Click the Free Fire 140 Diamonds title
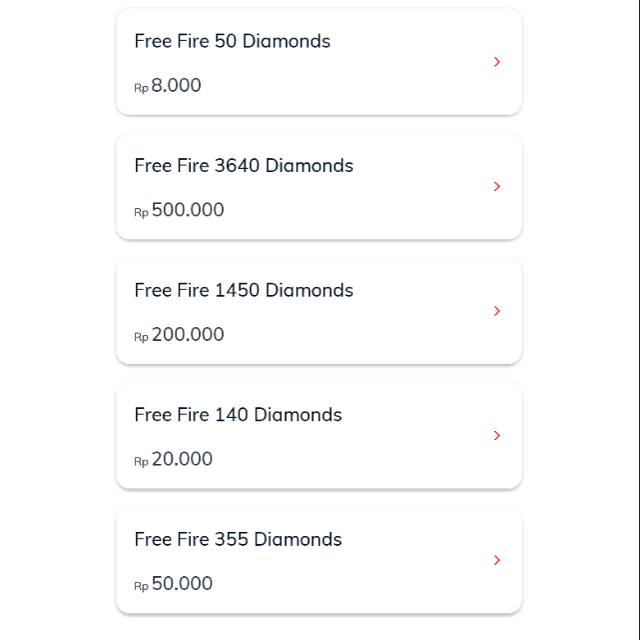This screenshot has width=640, height=640. pyautogui.click(x=238, y=415)
